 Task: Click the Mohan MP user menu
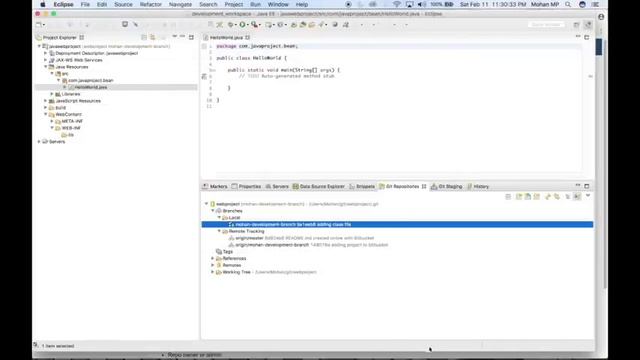545,4
